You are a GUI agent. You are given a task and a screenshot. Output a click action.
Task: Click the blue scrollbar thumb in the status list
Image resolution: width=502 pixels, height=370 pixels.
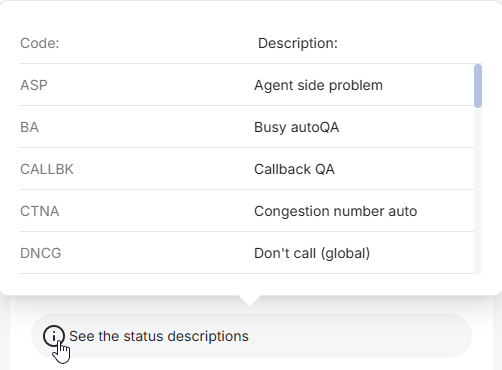[478, 86]
